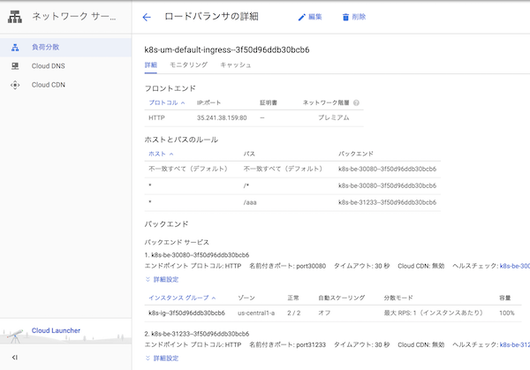Click the 自動スケーリング column header
530x370 pixels.
pyautogui.click(x=341, y=298)
